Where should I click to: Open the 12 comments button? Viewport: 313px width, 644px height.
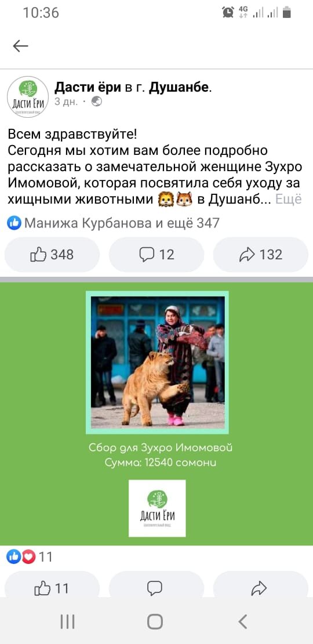coord(156,255)
